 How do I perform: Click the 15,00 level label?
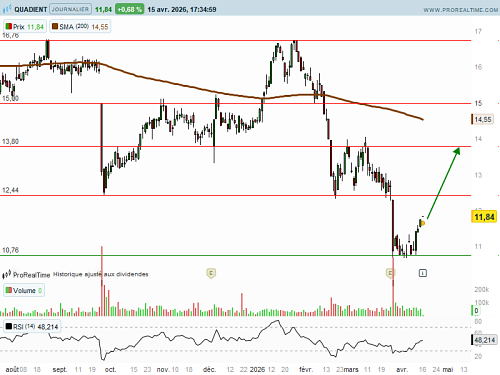click(10, 99)
